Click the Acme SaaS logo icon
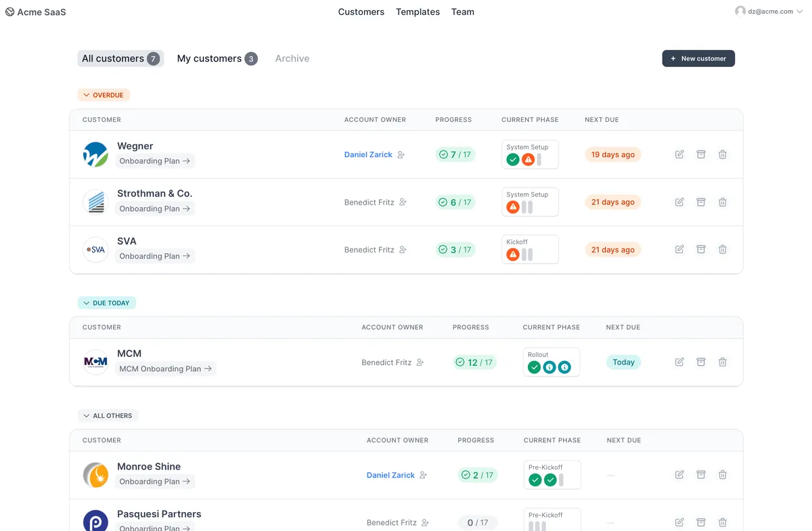The width and height of the screenshot is (812, 531). point(9,12)
